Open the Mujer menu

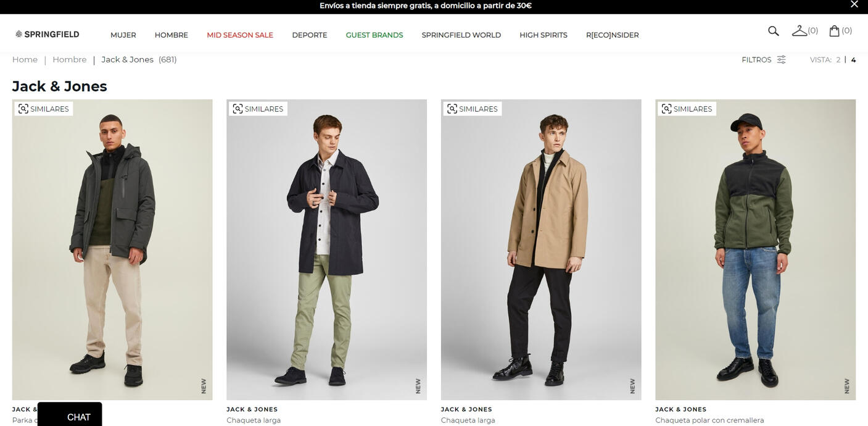123,35
